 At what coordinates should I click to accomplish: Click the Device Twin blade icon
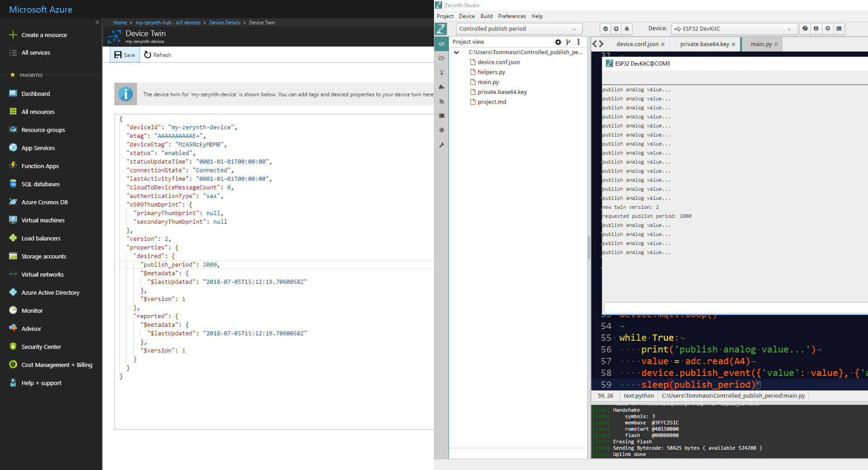click(114, 36)
